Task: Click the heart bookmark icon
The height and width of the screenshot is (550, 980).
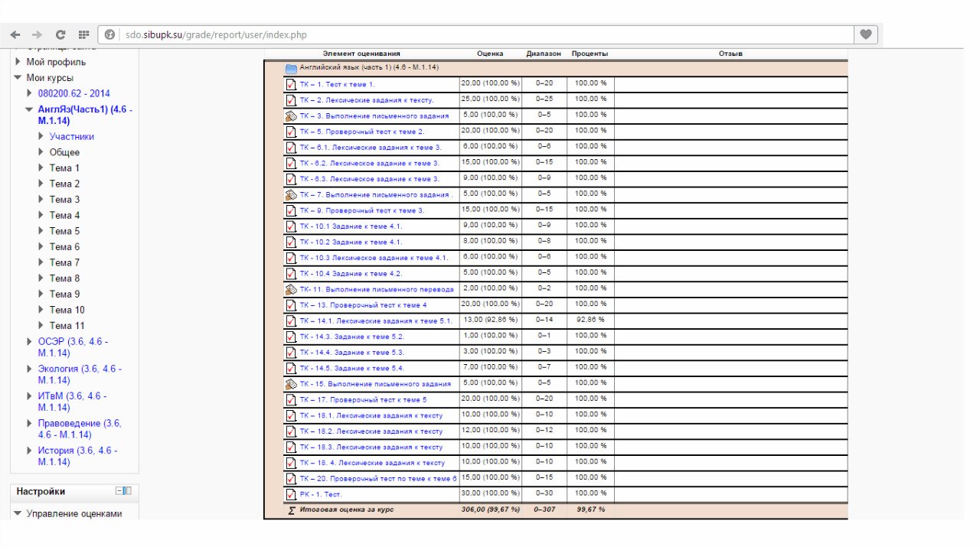Action: (865, 34)
